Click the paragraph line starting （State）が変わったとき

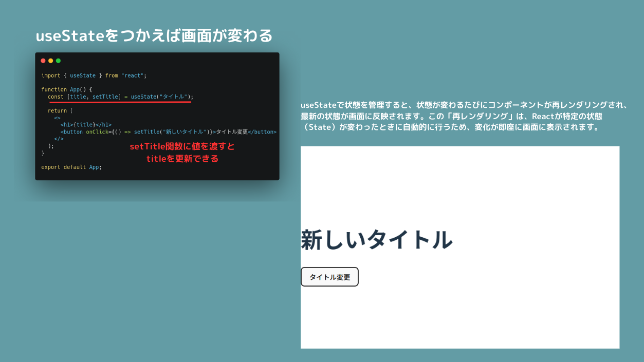click(x=450, y=127)
